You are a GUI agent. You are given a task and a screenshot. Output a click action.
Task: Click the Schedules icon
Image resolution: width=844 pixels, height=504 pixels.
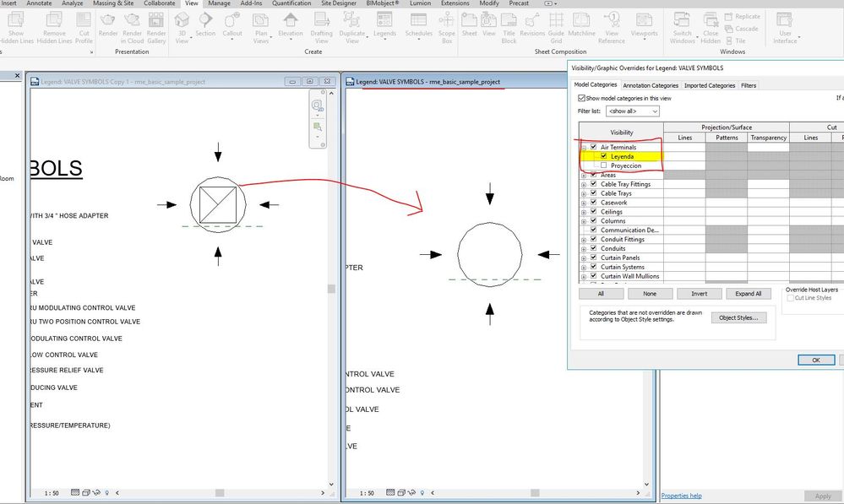tap(418, 20)
